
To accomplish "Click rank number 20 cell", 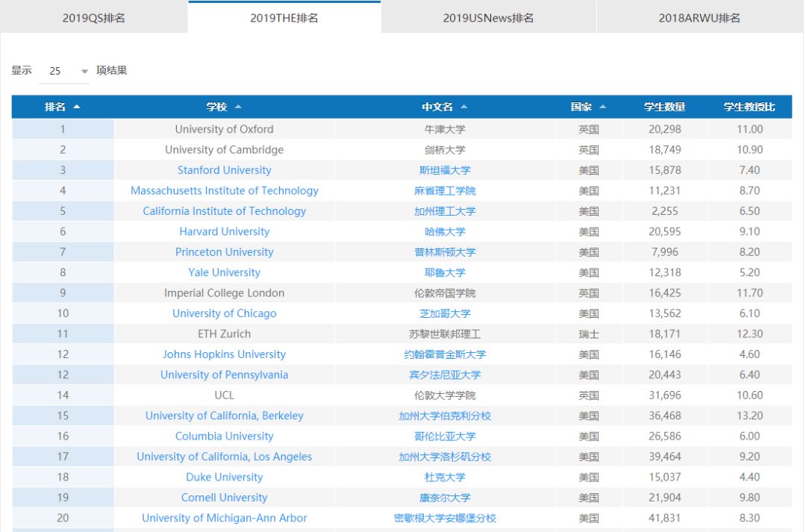I will pos(63,518).
